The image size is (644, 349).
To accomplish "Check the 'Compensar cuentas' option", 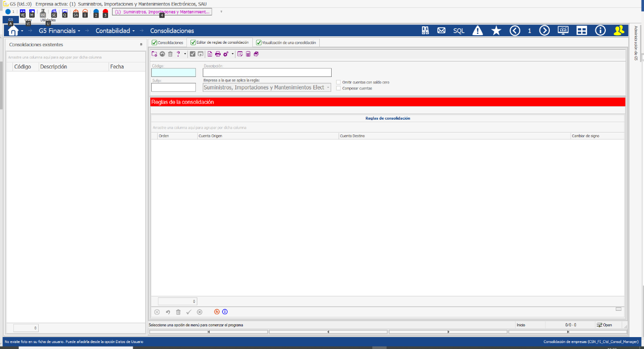I will (339, 88).
